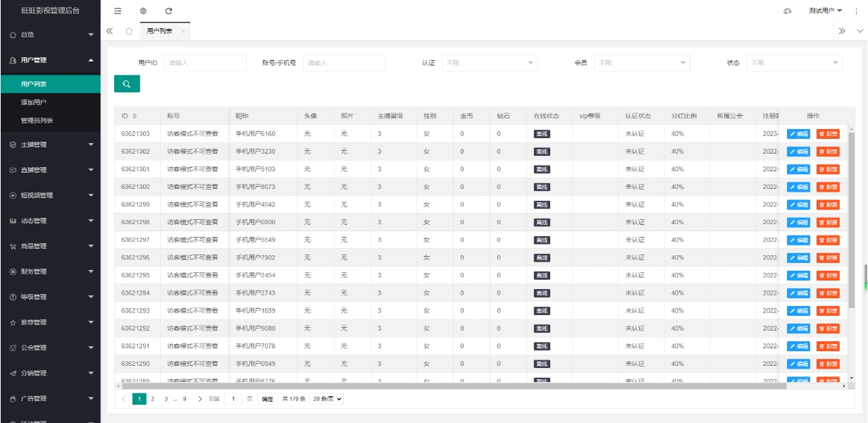Click the green search button
The height and width of the screenshot is (423, 868).
coord(127,84)
